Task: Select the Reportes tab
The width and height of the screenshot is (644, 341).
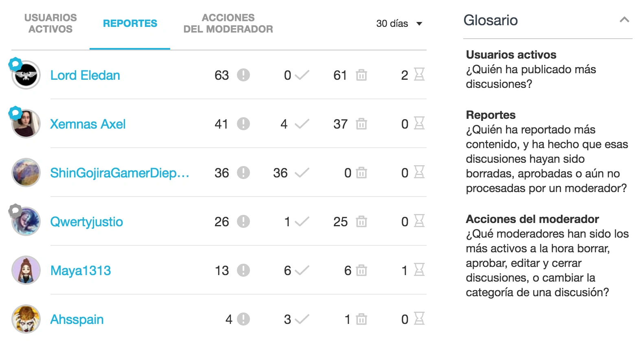Action: 130,24
